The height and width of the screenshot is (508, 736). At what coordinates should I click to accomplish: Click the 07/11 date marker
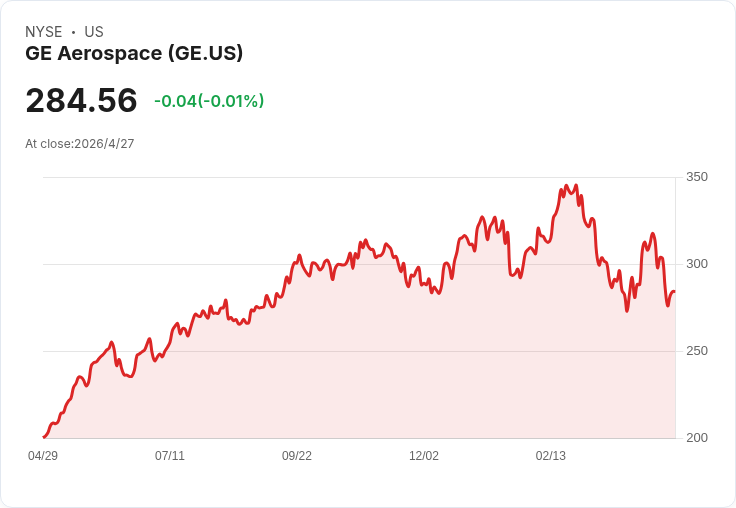point(170,456)
